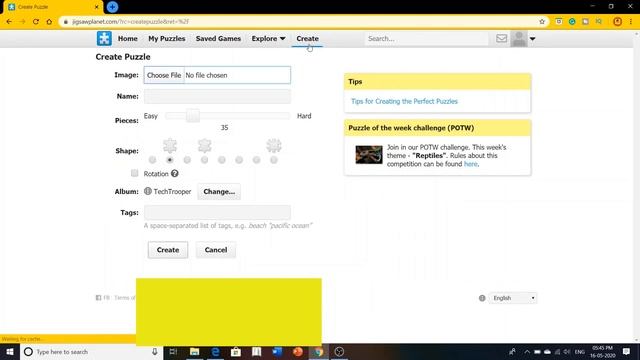The height and width of the screenshot is (360, 640).
Task: Click the Cancel button
Action: click(216, 250)
